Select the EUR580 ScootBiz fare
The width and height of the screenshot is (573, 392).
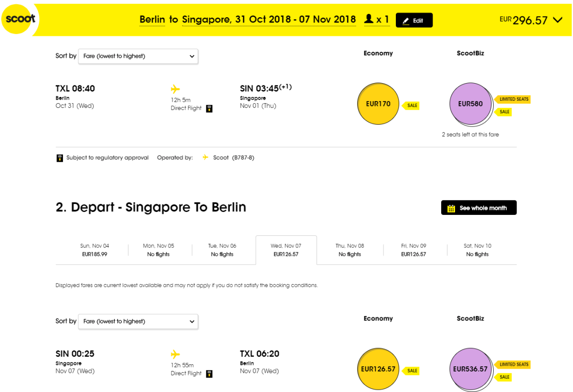click(x=470, y=104)
